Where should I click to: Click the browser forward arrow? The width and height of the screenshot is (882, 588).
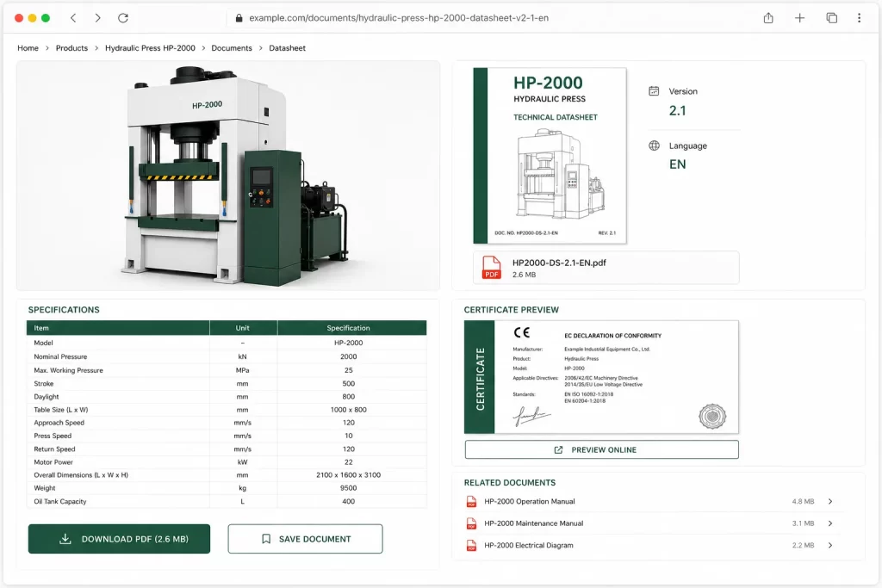point(98,18)
